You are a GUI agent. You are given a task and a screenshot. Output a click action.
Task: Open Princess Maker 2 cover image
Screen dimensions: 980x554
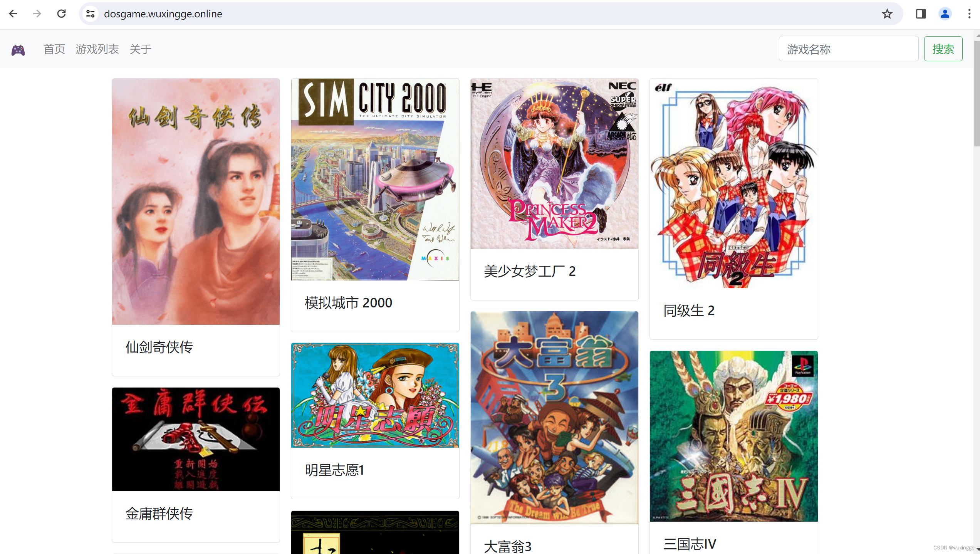pyautogui.click(x=554, y=164)
